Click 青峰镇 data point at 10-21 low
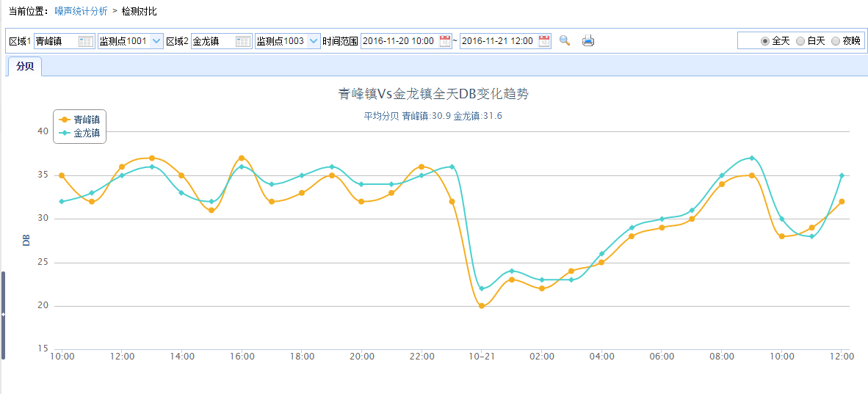The image size is (868, 394). [x=482, y=306]
